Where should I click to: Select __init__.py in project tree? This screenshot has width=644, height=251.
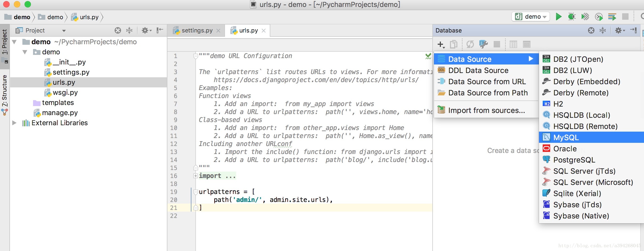coord(69,62)
